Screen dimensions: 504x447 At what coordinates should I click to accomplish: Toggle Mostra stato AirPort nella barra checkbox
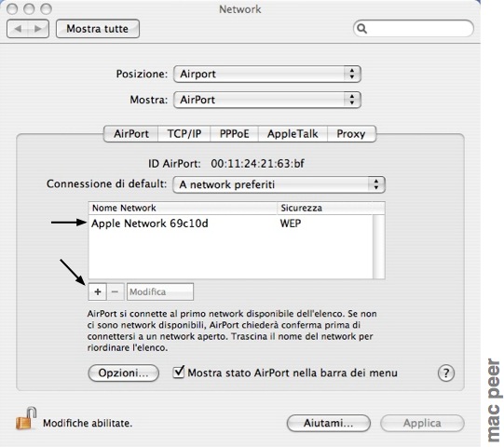click(178, 372)
